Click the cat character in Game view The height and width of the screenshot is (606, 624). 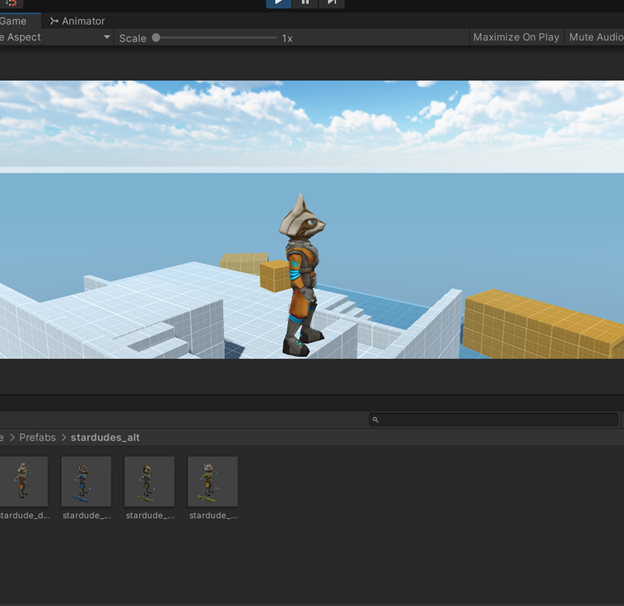302,275
